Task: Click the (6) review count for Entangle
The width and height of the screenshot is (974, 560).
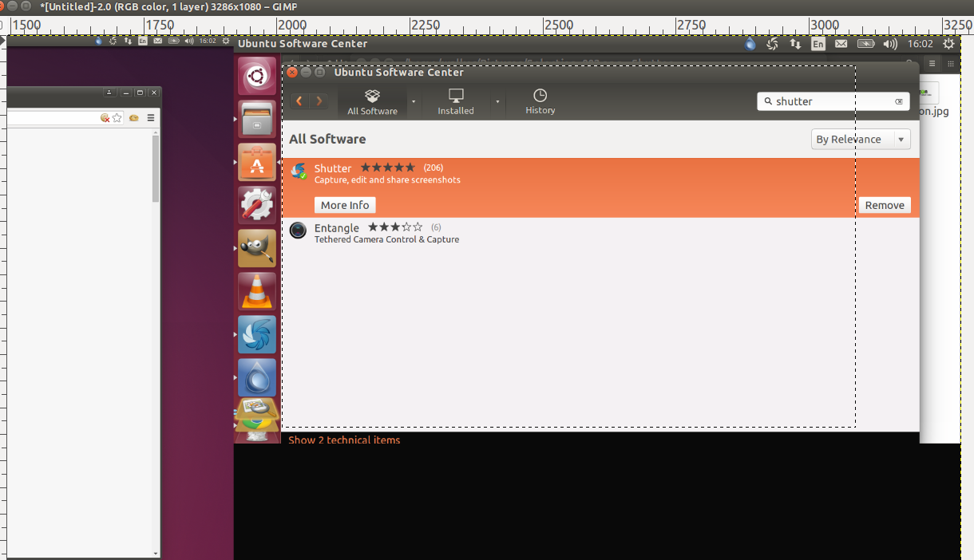Action: click(436, 227)
